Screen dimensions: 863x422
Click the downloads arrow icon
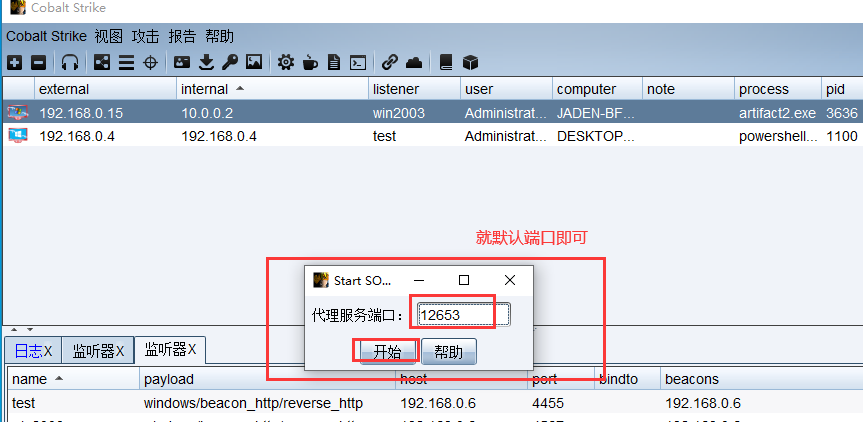(206, 62)
